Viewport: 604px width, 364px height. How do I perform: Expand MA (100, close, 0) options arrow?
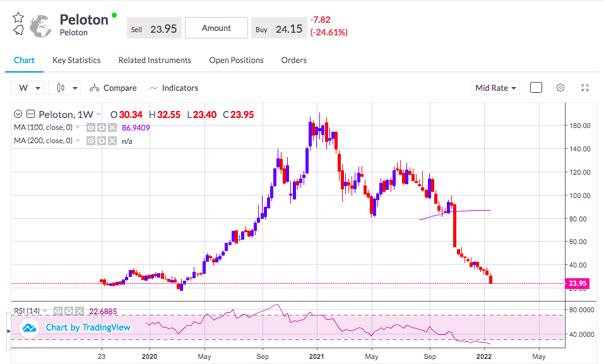coord(78,127)
